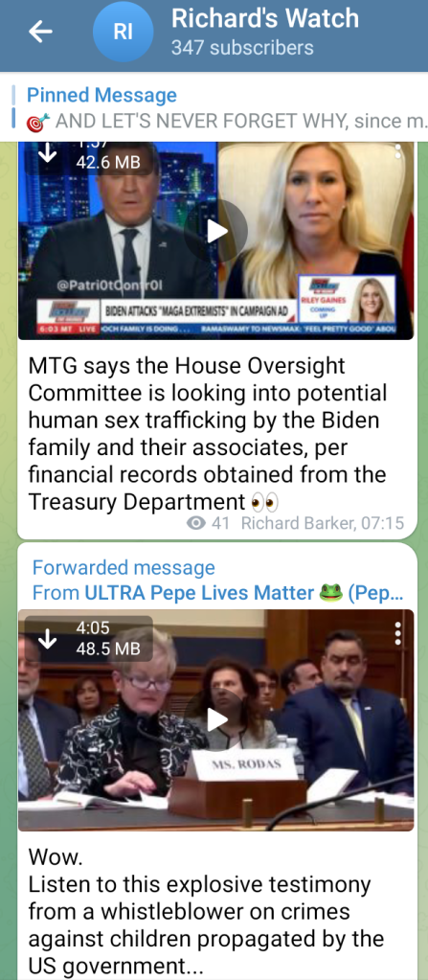Tap the eye views icon showing 41
The width and height of the screenshot is (428, 980).
coord(197,522)
